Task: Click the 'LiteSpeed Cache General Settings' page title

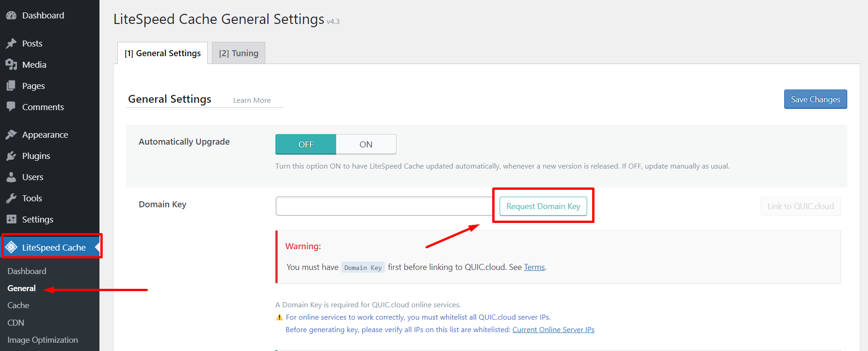Action: 219,19
